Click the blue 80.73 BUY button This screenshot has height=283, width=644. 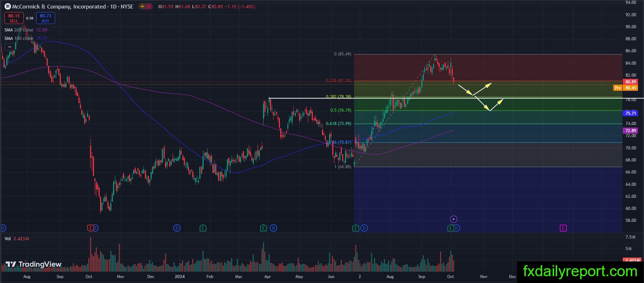pyautogui.click(x=45, y=18)
